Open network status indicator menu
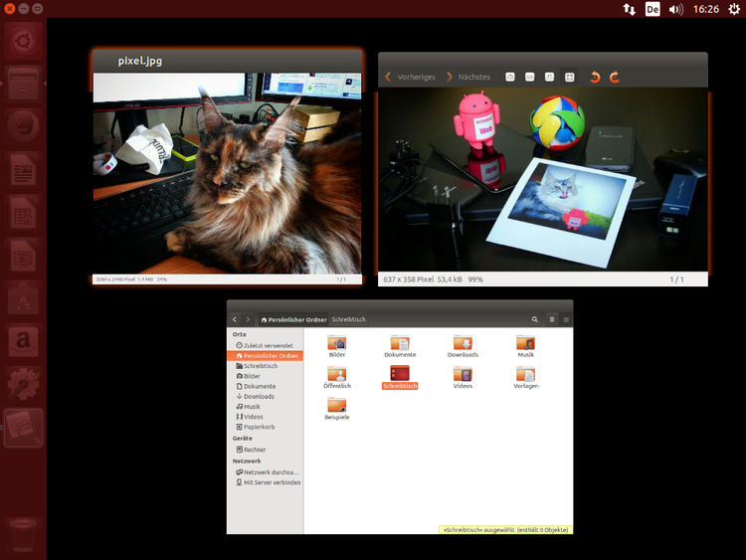746x560 pixels. (629, 9)
